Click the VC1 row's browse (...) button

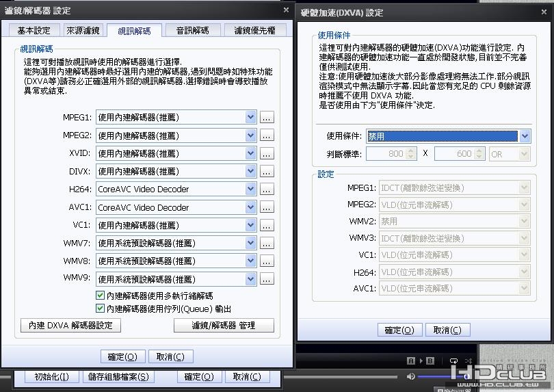click(267, 225)
